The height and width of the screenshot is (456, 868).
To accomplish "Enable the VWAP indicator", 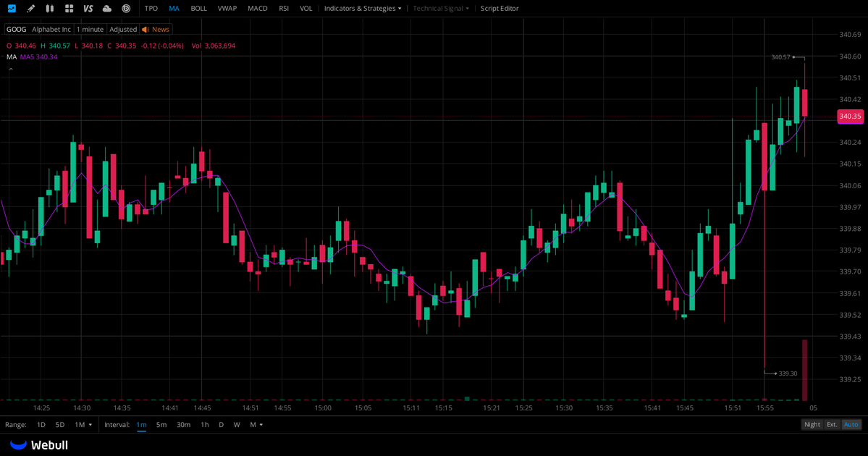I will tap(227, 8).
